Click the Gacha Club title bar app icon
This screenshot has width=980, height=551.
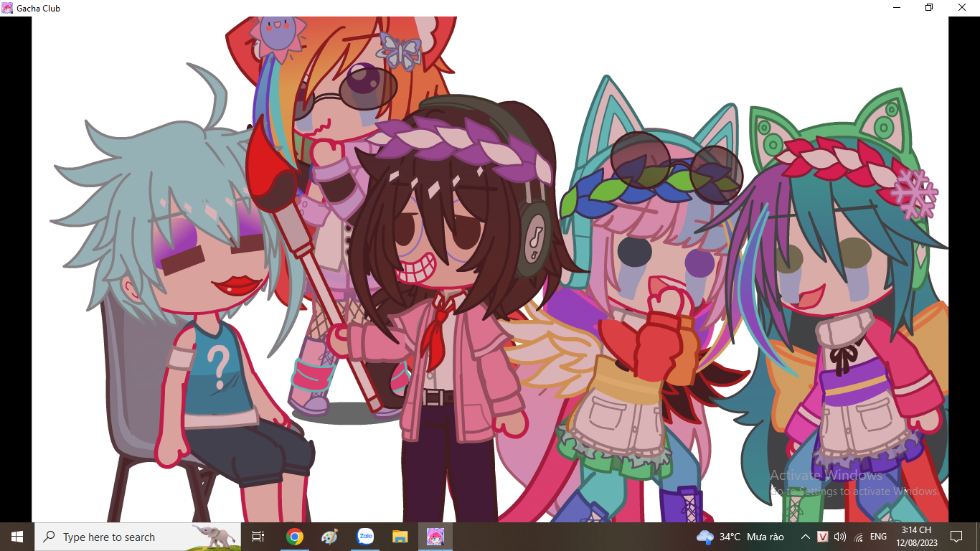pos(7,8)
